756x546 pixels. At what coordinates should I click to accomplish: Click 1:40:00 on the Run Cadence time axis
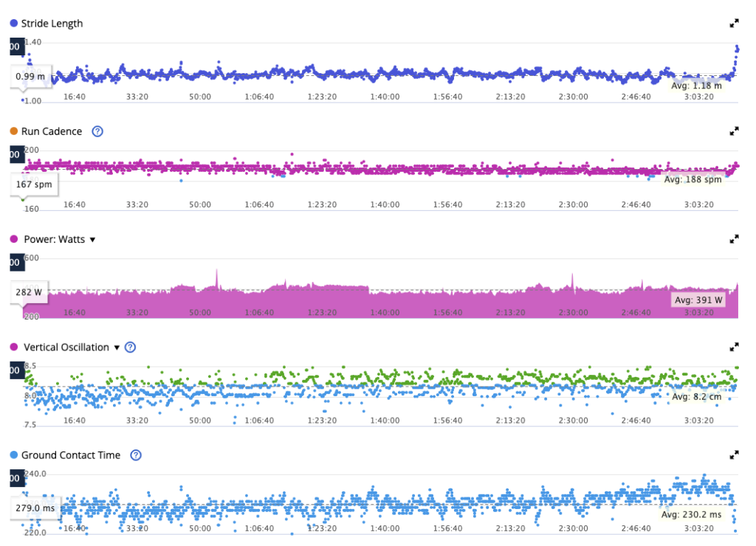coord(385,205)
